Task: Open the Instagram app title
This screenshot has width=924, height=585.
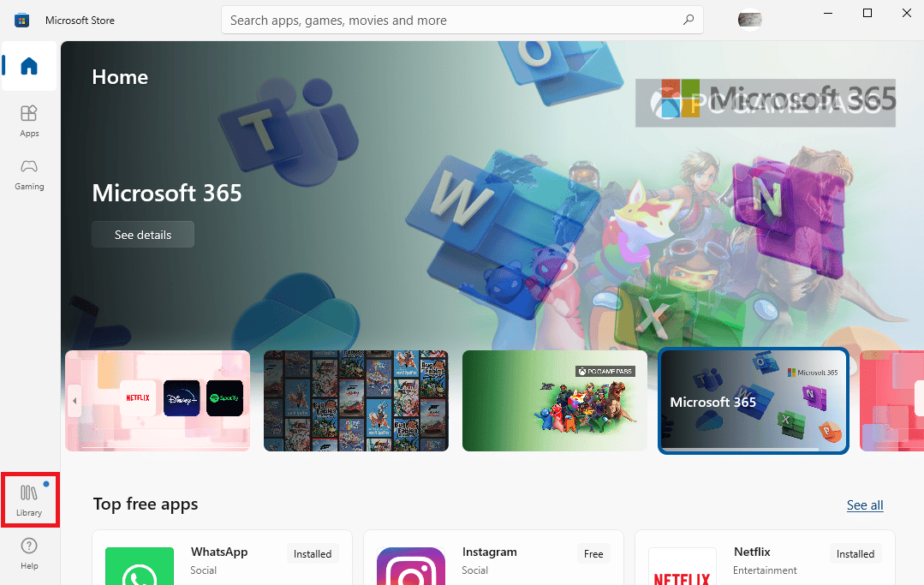Action: click(x=489, y=552)
